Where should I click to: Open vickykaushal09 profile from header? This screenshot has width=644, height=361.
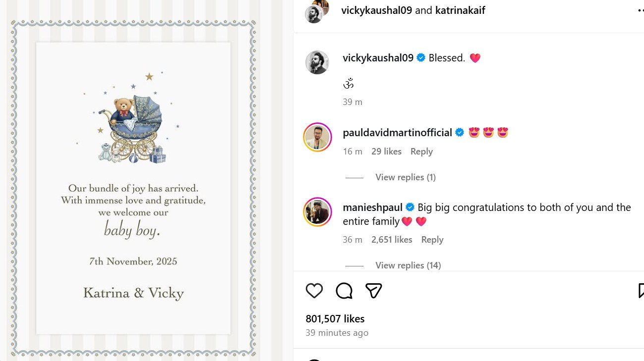pyautogui.click(x=376, y=10)
